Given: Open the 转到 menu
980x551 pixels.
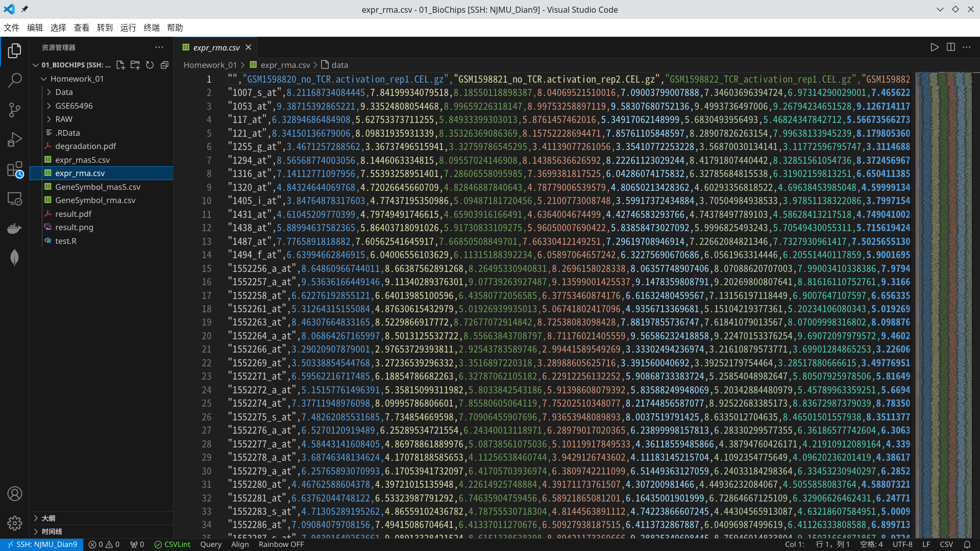Looking at the screenshot, I should [x=105, y=28].
